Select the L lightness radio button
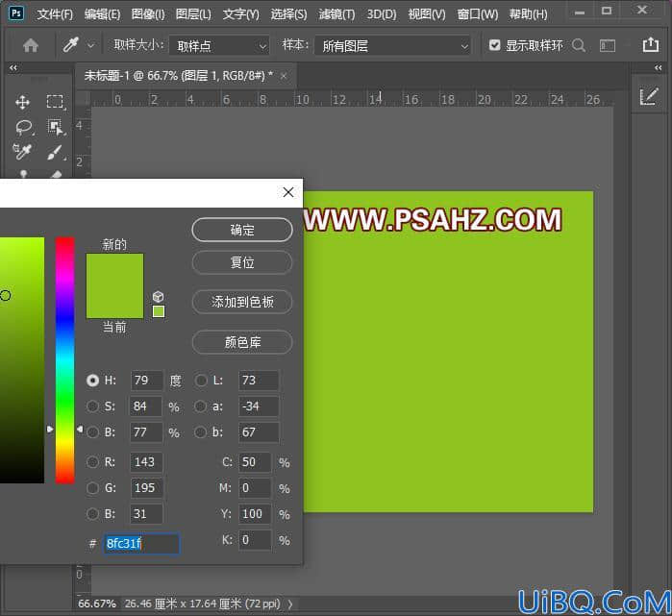This screenshot has width=672, height=616. 201,381
